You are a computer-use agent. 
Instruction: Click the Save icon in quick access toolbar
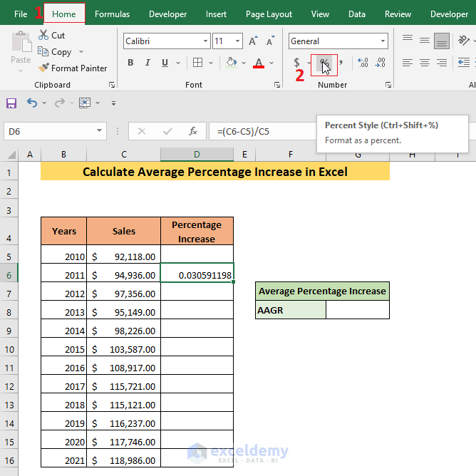click(x=11, y=103)
